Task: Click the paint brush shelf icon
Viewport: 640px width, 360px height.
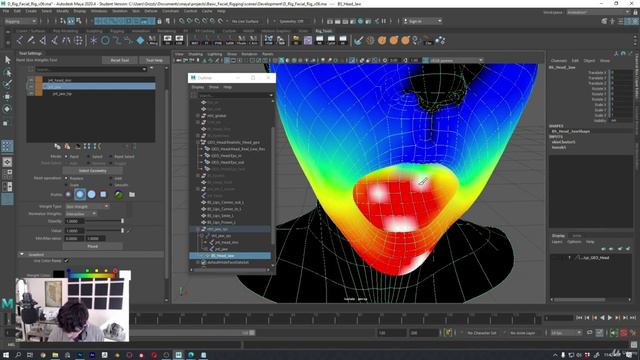Action: (x=358, y=40)
